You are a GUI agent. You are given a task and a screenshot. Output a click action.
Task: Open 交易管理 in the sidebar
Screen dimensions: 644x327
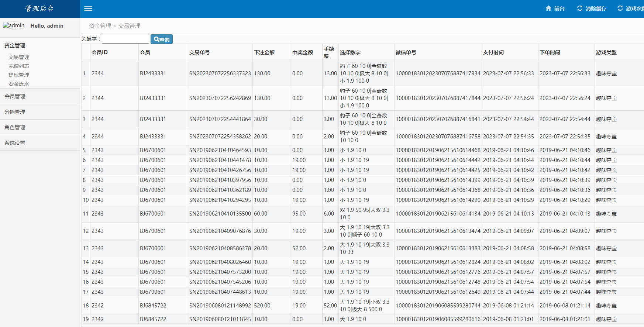(19, 57)
